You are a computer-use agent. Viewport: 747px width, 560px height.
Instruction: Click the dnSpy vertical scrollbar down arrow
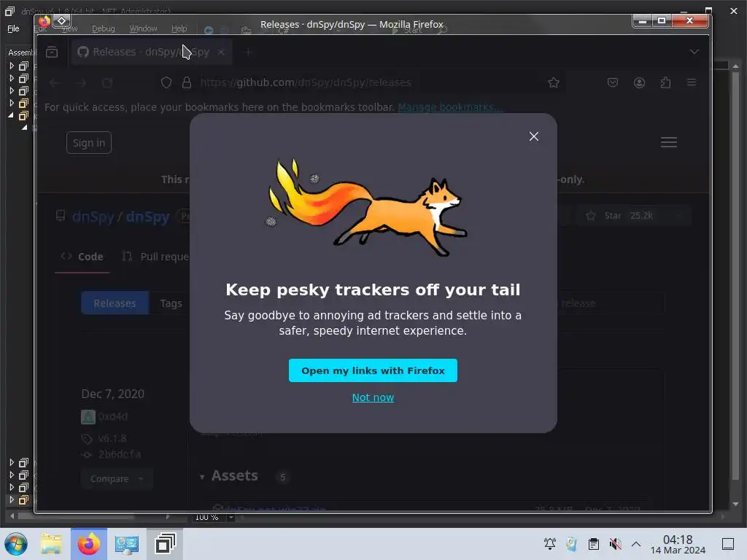[x=735, y=504]
